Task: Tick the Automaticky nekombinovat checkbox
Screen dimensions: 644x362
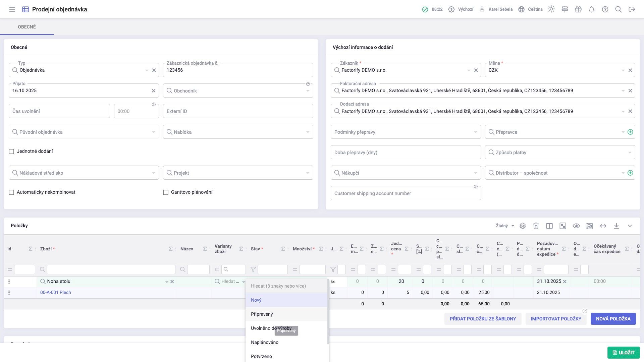Action: [11, 192]
